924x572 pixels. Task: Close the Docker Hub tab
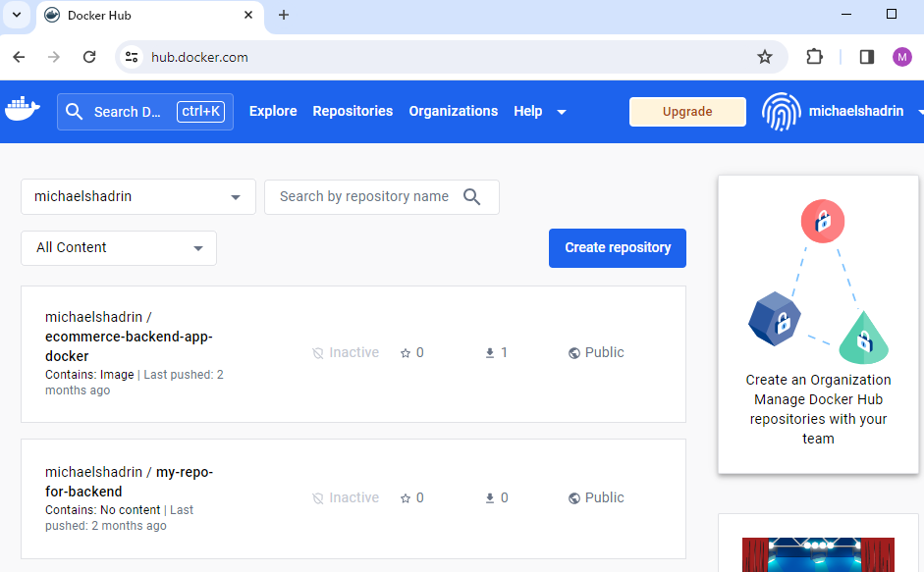pos(248,16)
